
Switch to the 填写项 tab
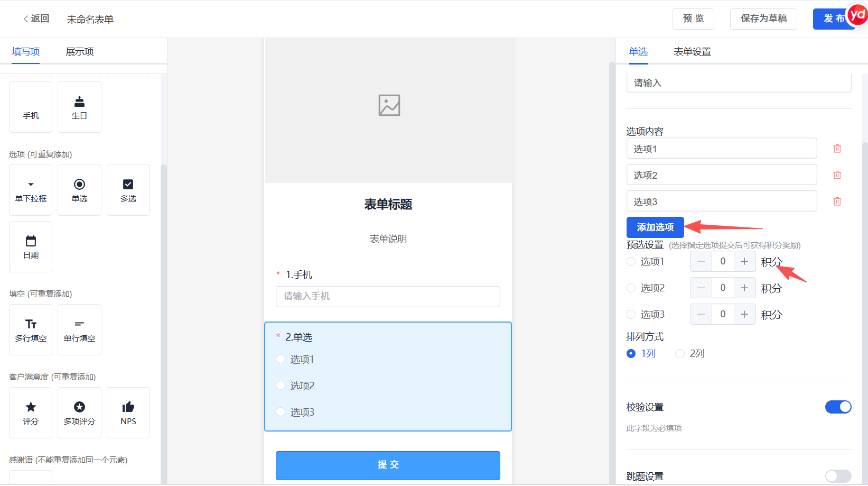(x=26, y=52)
